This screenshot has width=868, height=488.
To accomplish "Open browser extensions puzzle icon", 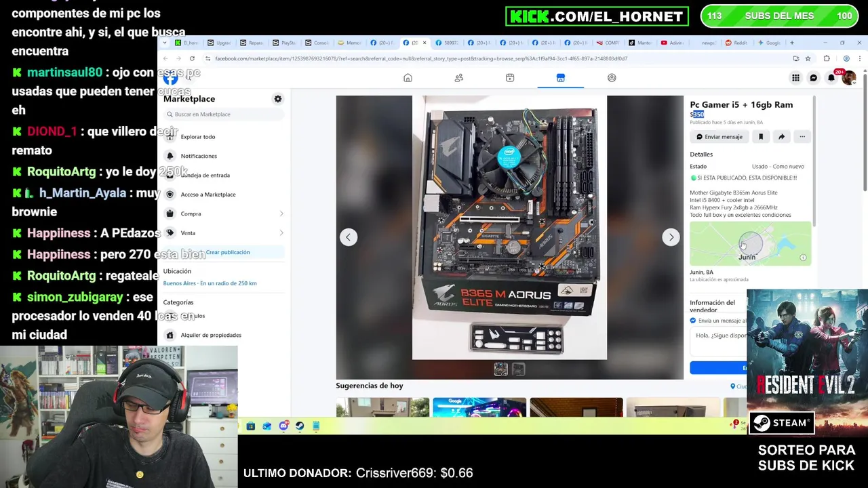I will point(827,59).
